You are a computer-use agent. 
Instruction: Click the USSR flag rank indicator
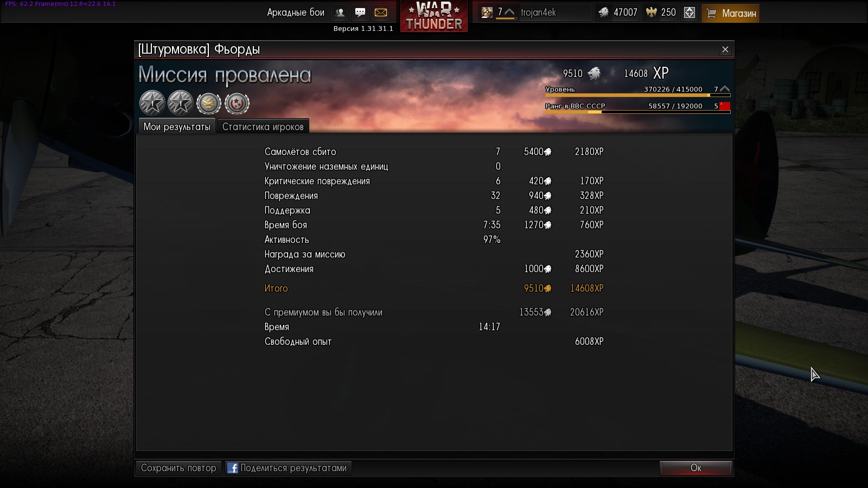[725, 106]
